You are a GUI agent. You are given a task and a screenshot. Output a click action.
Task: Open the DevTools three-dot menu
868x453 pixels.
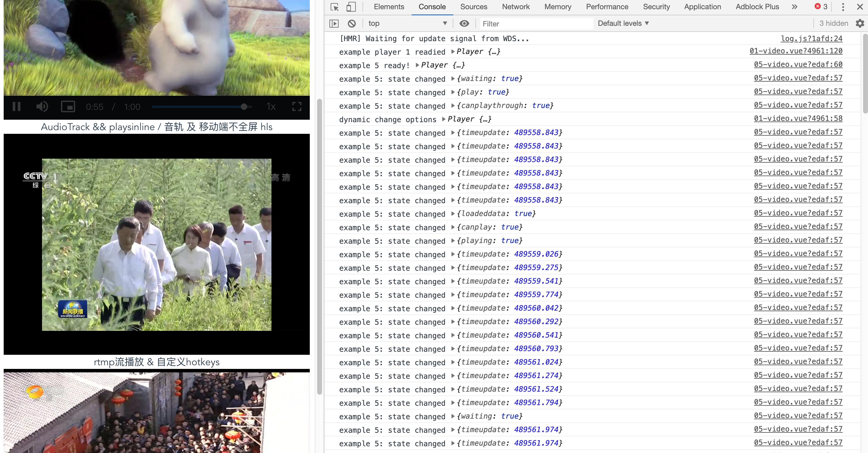[x=843, y=7]
